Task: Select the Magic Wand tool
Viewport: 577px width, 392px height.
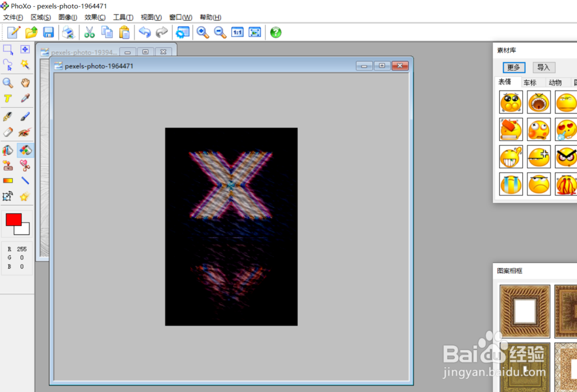Action: [25, 65]
